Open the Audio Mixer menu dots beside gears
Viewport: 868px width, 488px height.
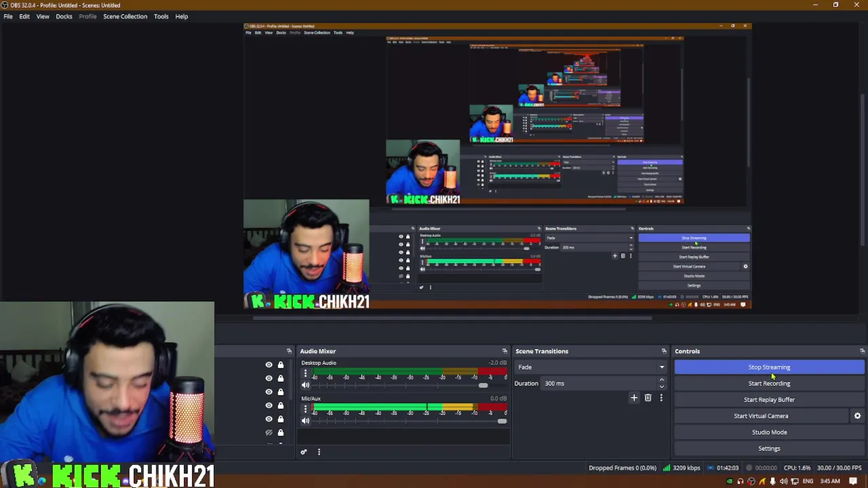click(319, 452)
